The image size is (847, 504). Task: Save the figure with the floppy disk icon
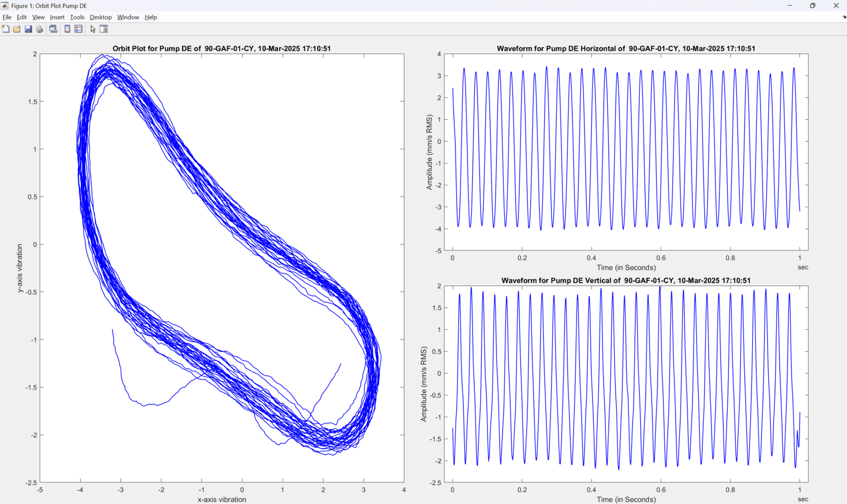point(28,29)
